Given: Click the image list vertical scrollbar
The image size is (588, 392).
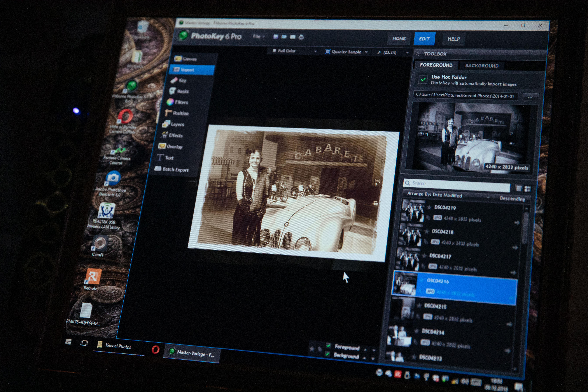Looking at the screenshot, I should pyautogui.click(x=526, y=227).
